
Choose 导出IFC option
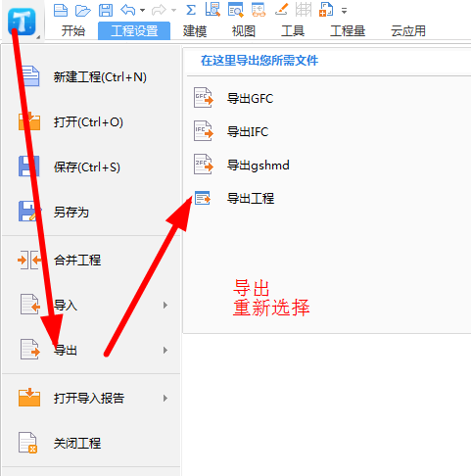pyautogui.click(x=248, y=132)
